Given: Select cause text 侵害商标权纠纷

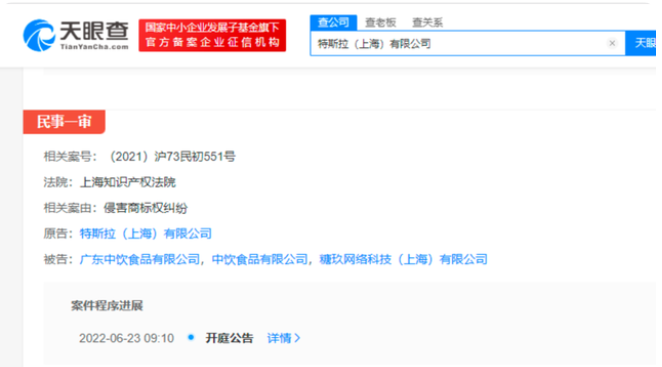Looking at the screenshot, I should tap(145, 208).
